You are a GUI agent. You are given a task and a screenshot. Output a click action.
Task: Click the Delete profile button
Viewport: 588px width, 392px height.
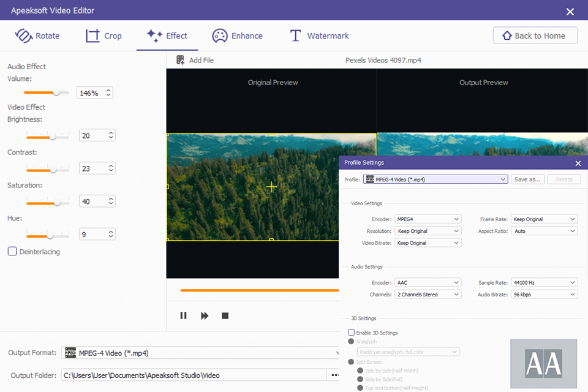tap(564, 179)
